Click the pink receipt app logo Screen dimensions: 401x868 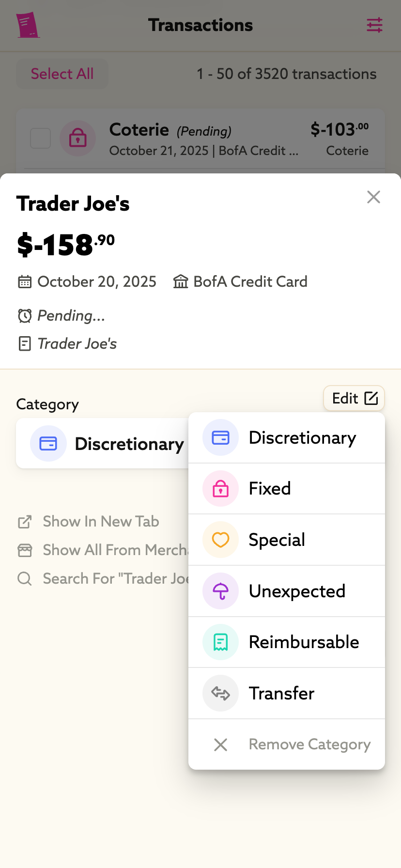28,25
